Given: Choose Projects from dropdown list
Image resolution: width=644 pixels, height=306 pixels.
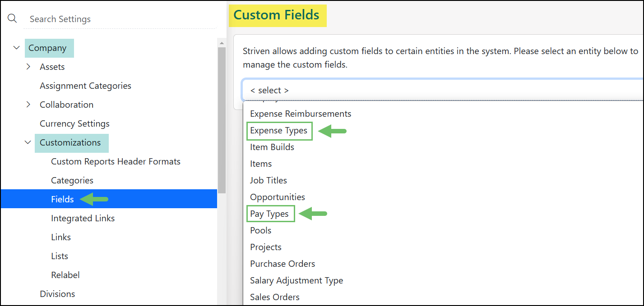Looking at the screenshot, I should pyautogui.click(x=266, y=247).
